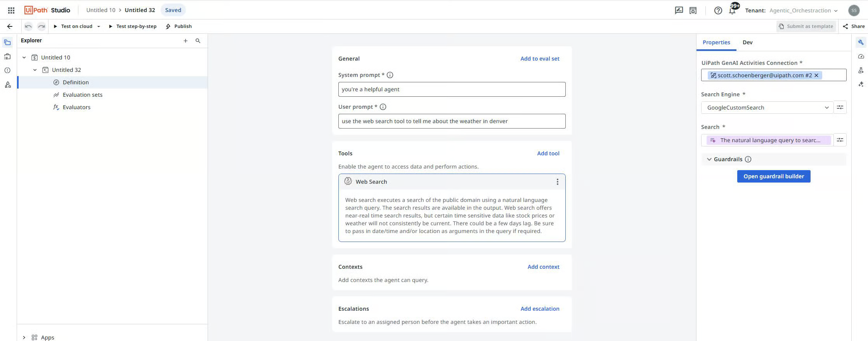This screenshot has width=868, height=341.
Task: Click the Web Search brain icon
Action: click(348, 181)
